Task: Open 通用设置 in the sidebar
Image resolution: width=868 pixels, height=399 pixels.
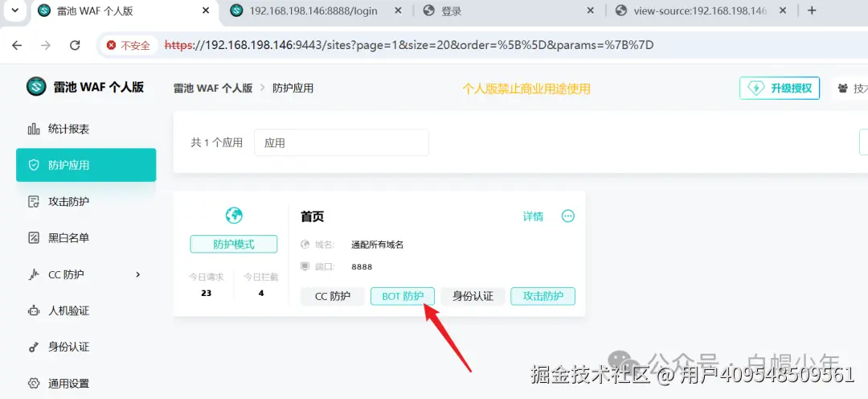Action: 86,384
